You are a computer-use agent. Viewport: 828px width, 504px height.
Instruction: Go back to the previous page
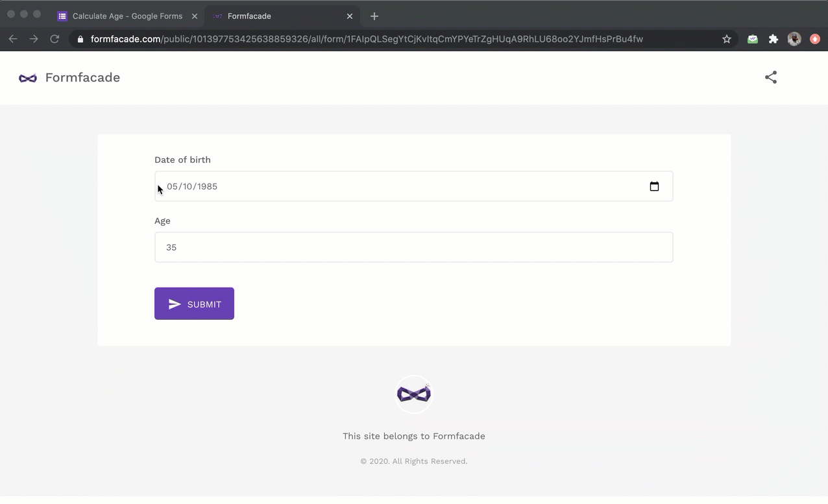pyautogui.click(x=13, y=39)
